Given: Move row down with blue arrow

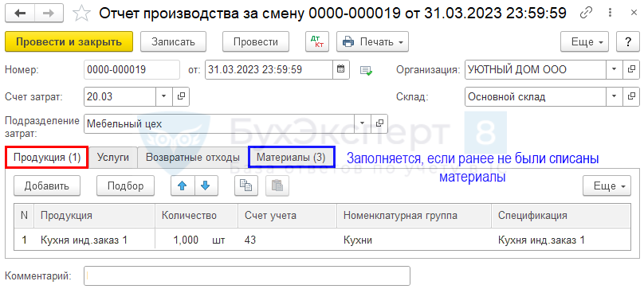Looking at the screenshot, I should click(x=206, y=186).
